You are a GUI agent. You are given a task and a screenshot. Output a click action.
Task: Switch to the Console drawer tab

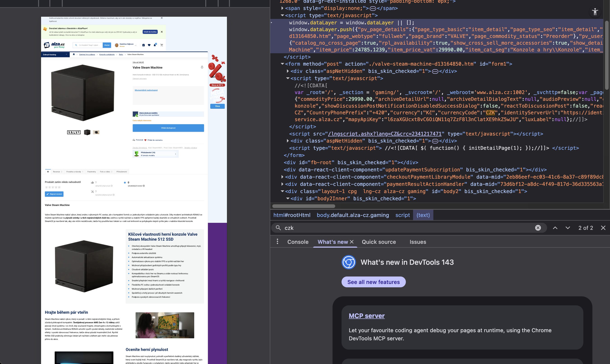pyautogui.click(x=298, y=242)
